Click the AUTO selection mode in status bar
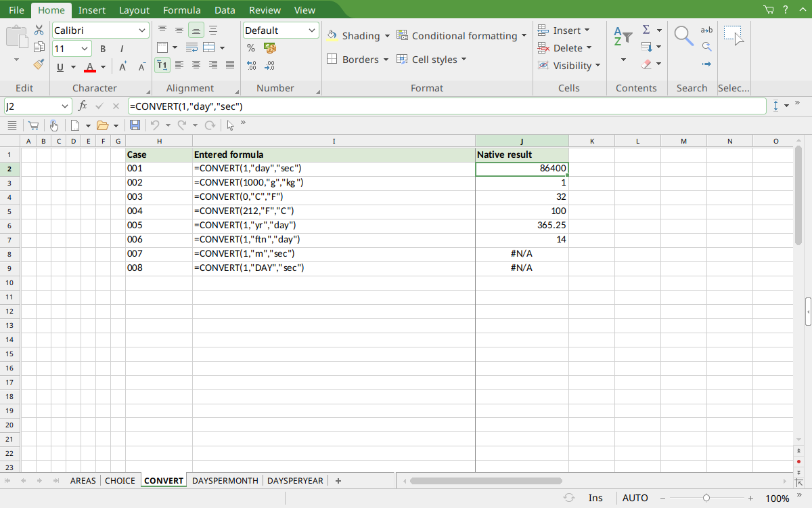Viewport: 812px width, 508px height. [x=635, y=498]
